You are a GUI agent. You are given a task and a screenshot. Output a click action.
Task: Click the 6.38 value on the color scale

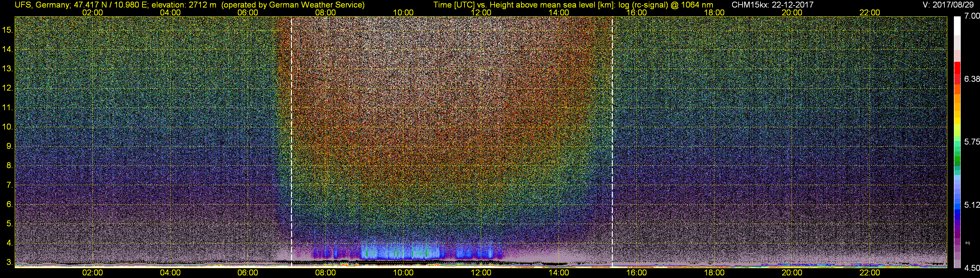[x=972, y=79]
